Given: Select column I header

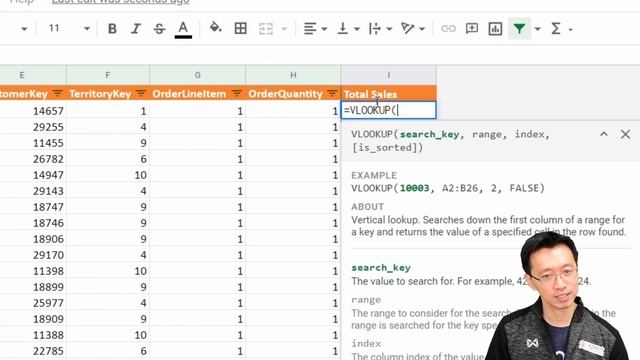Looking at the screenshot, I should 389,75.
